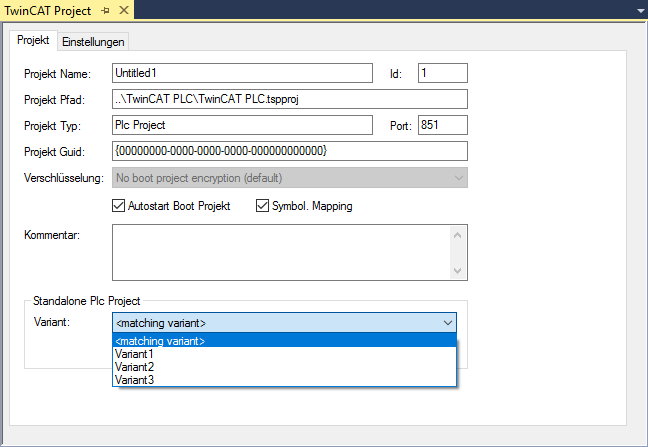The image size is (648, 447).
Task: Pin the TwinCAT Project tab
Action: point(106,11)
